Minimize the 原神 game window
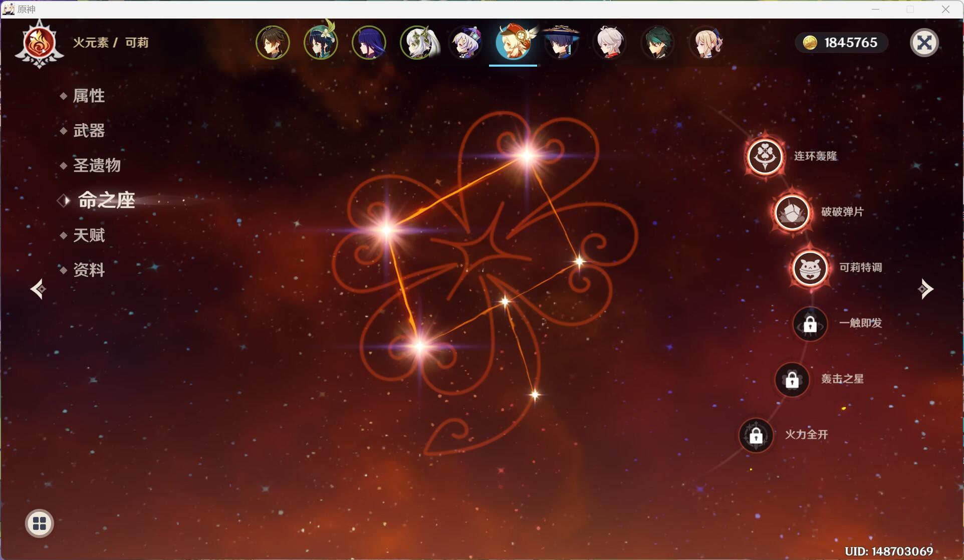This screenshot has width=964, height=560. [875, 9]
